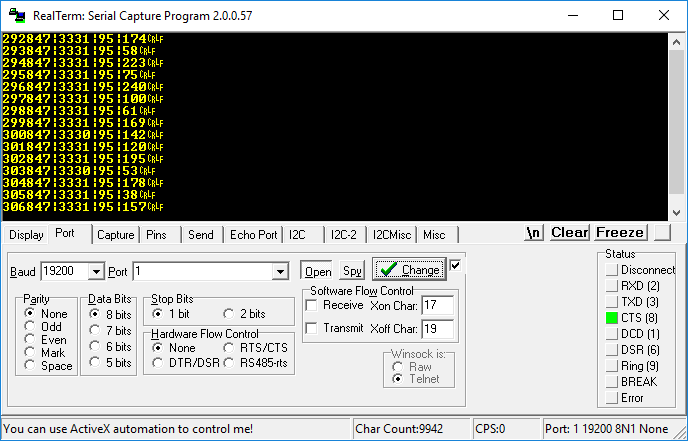
Task: Switch to the I2C-2 tab
Action: (344, 235)
